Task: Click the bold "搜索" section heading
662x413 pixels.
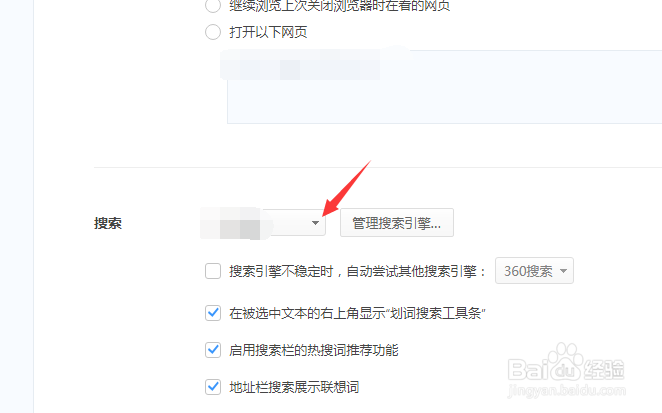Action: pyautogui.click(x=108, y=223)
